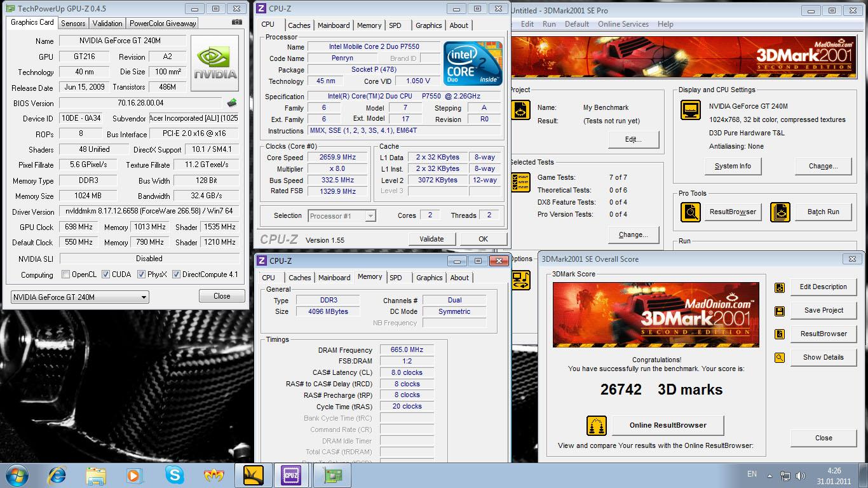The height and width of the screenshot is (488, 868).
Task: Click the Display and CPU Settings monitor icon
Action: point(690,109)
